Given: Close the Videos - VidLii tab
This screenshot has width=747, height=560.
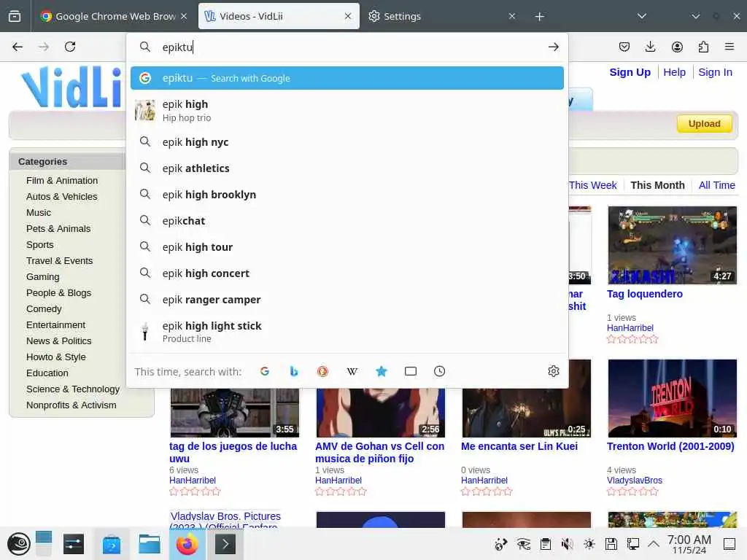Looking at the screenshot, I should click(348, 16).
